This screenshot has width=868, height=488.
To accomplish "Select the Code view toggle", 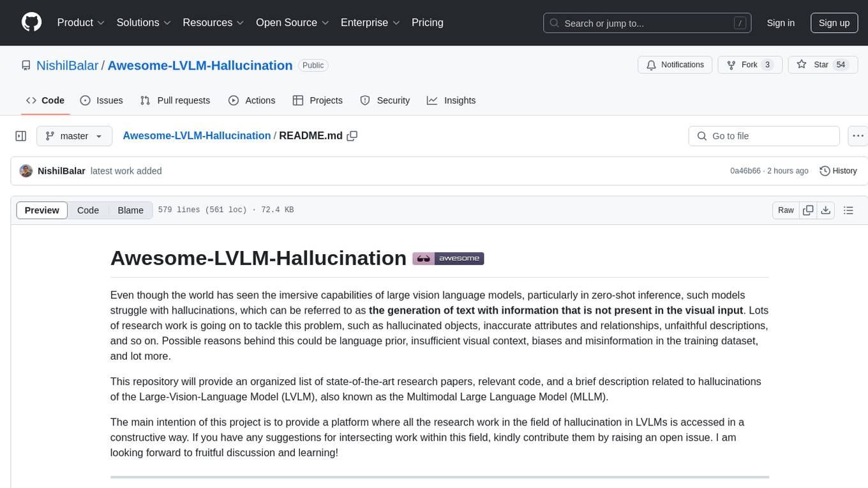I will 88,210.
